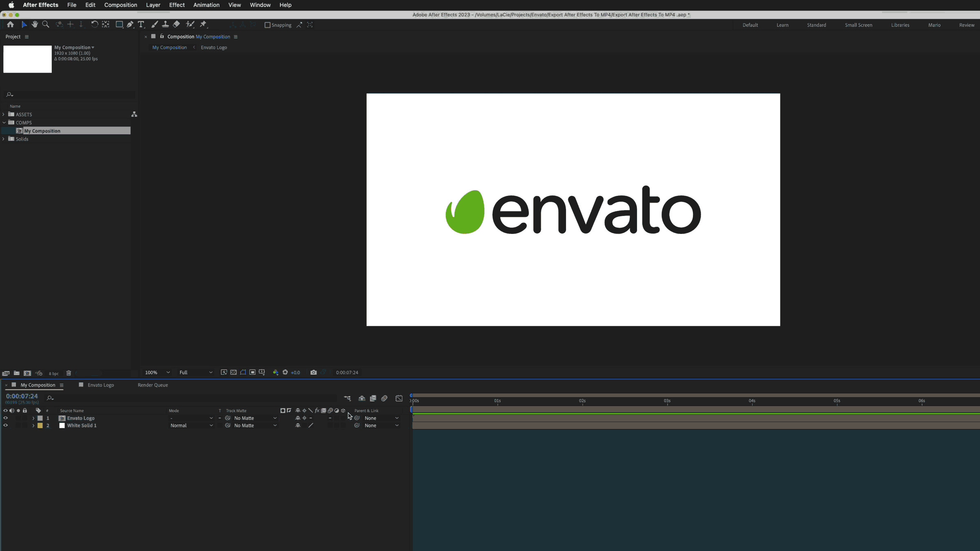Toggle transparency grid in the viewer
The width and height of the screenshot is (980, 551).
(x=233, y=372)
